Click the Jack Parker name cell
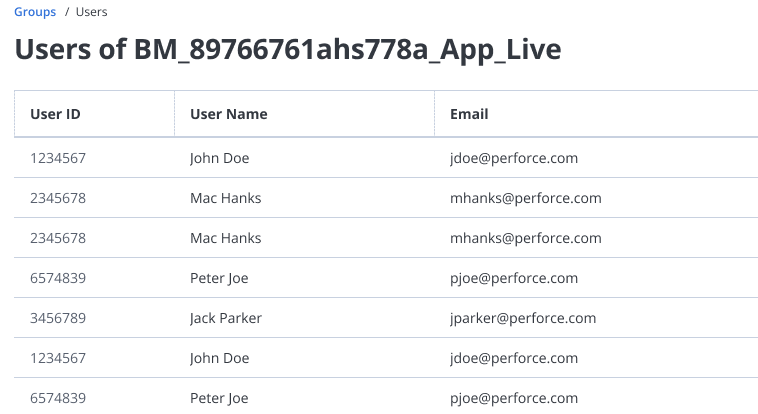This screenshot has height=414, width=758. 226,318
